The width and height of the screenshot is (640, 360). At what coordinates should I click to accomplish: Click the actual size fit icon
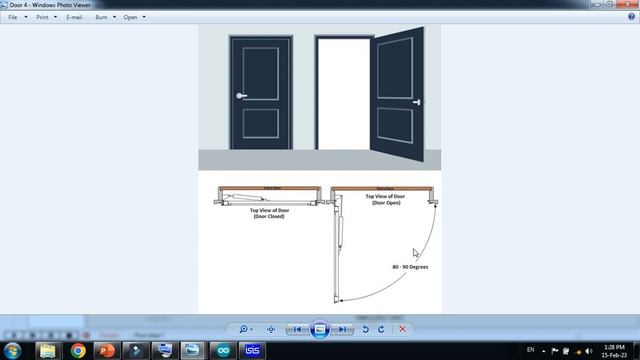coord(271,329)
